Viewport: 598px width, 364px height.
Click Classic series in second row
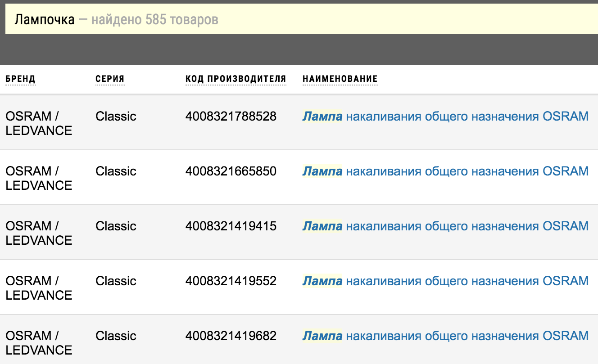coord(116,171)
